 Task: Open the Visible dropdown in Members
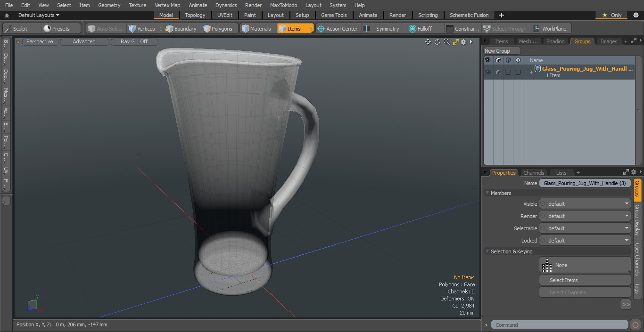(585, 204)
